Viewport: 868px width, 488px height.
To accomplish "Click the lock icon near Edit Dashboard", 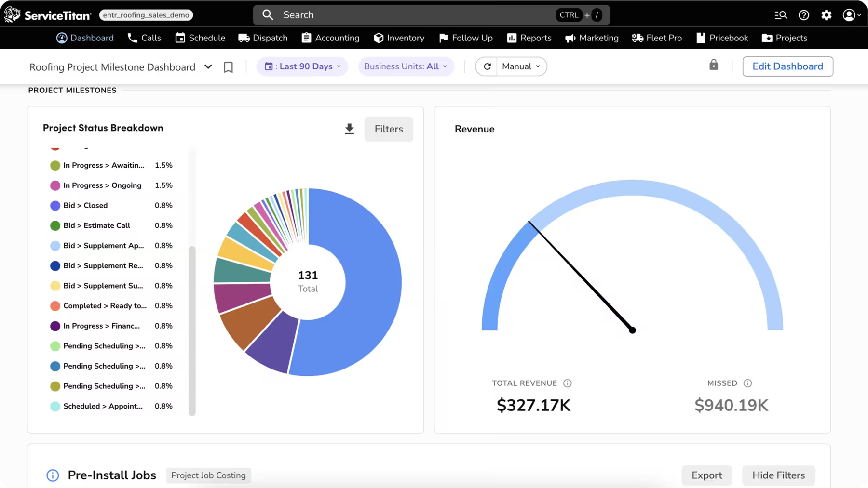I will [x=714, y=65].
